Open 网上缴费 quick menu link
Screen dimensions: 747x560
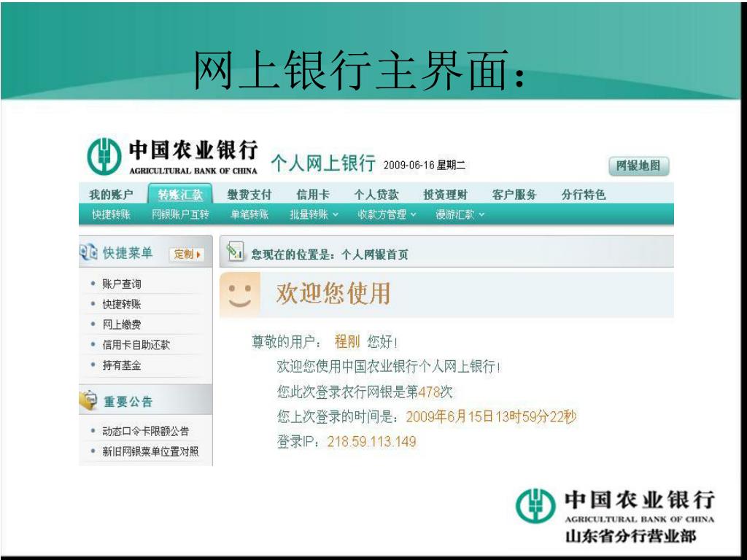point(122,324)
